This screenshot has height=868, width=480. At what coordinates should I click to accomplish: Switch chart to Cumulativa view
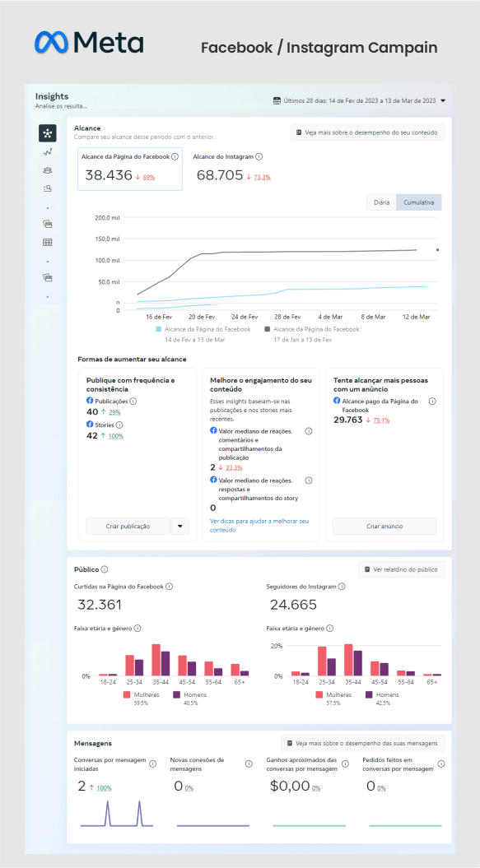(419, 202)
